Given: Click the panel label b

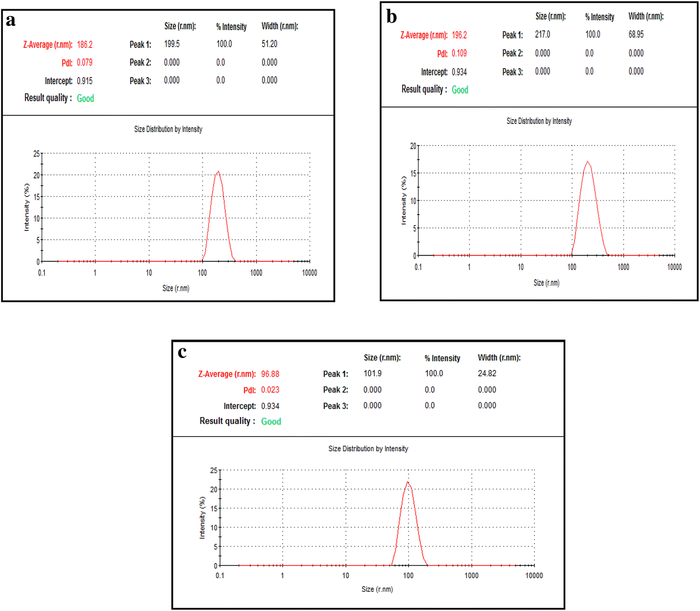Looking at the screenshot, I should click(392, 17).
